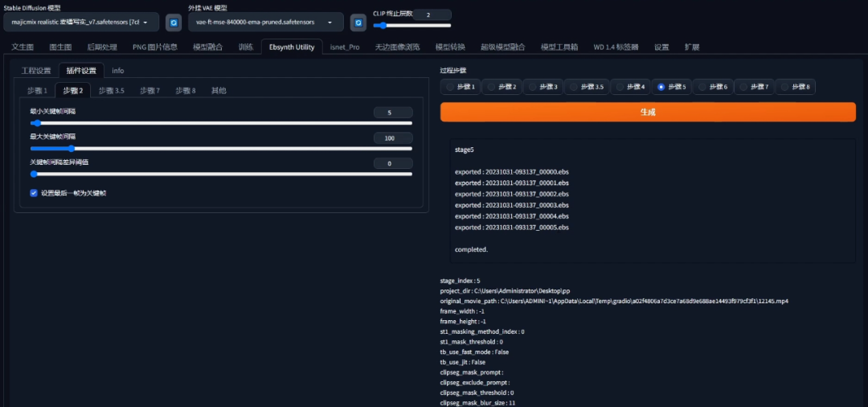
Task: Open the 外挂 VAE 模型 dropdown
Action: click(266, 23)
